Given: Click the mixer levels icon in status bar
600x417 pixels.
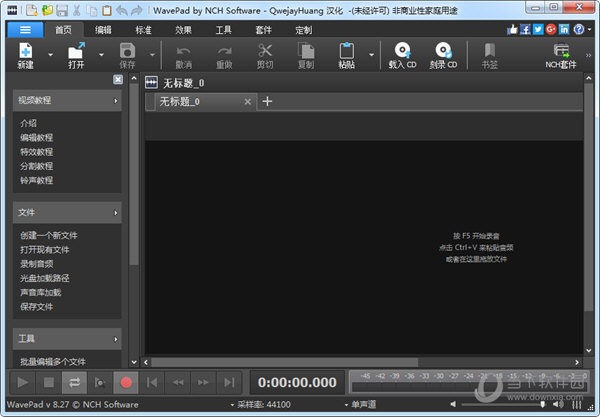Looking at the screenshot, I should [577, 404].
